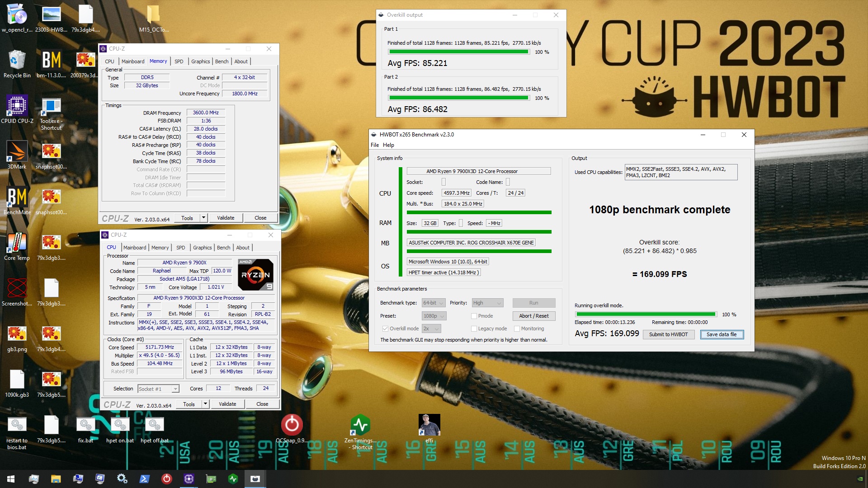Viewport: 868px width, 488px height.
Task: Click the Core speed 4597.3 MHz field
Action: pyautogui.click(x=456, y=193)
